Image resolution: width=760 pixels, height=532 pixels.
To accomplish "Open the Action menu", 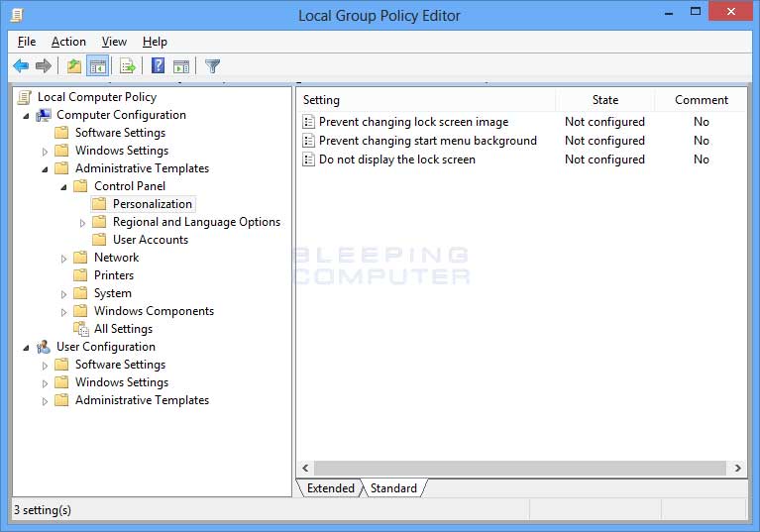I will tap(68, 42).
